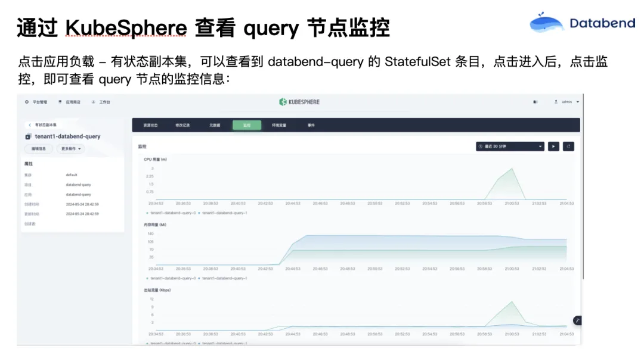Image resolution: width=644 pixels, height=349 pixels.
Task: Go back to 有状态副本集 list
Action: point(42,124)
